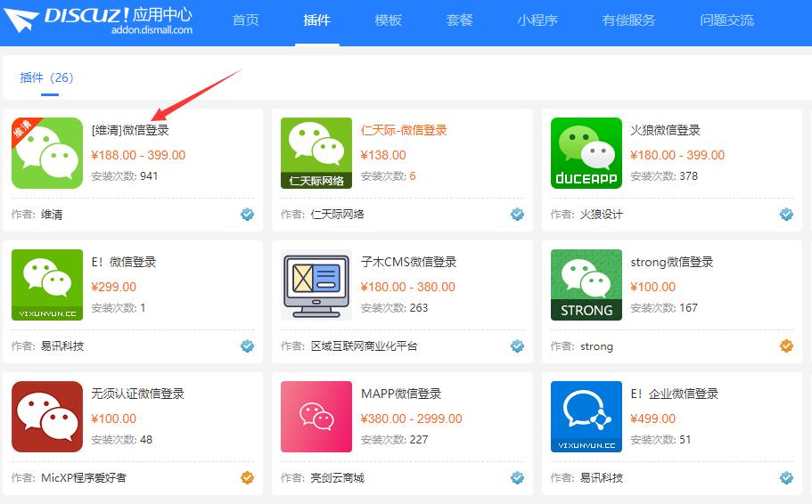The width and height of the screenshot is (812, 504).
Task: Click the badge in the E! 企业微信登录 card
Action: 787,477
